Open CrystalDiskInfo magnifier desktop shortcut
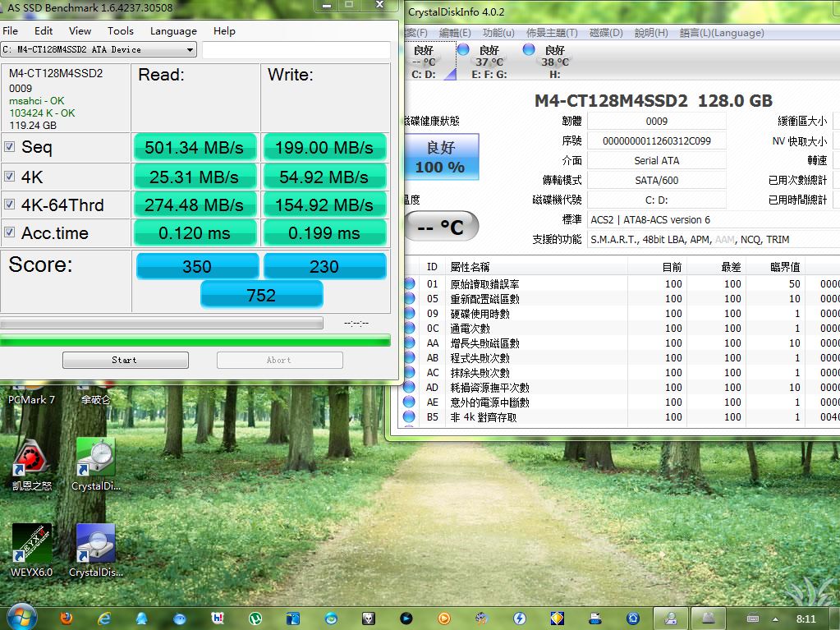Image resolution: width=840 pixels, height=630 pixels. 96,550
